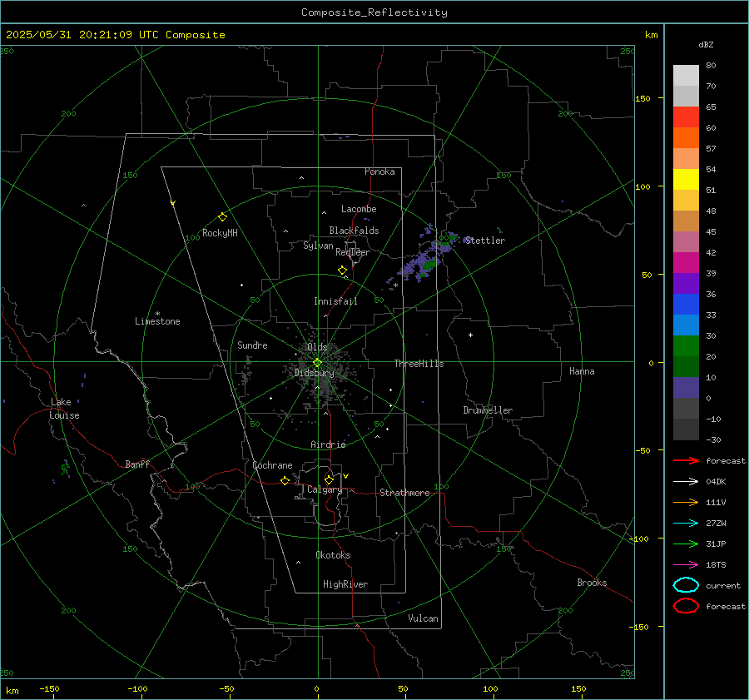
Task: Click the Limestone label
Action: pyautogui.click(x=157, y=321)
